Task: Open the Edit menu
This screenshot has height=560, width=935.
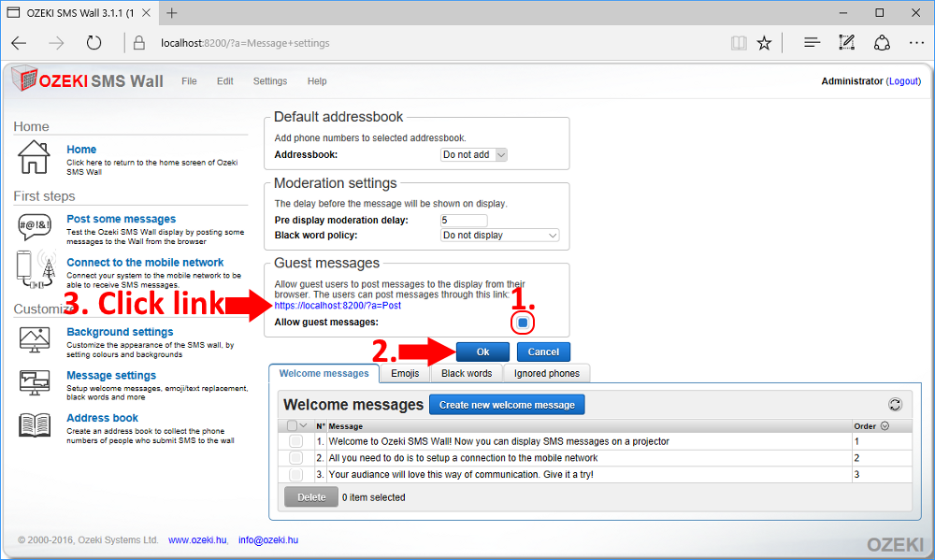Action: (x=224, y=81)
